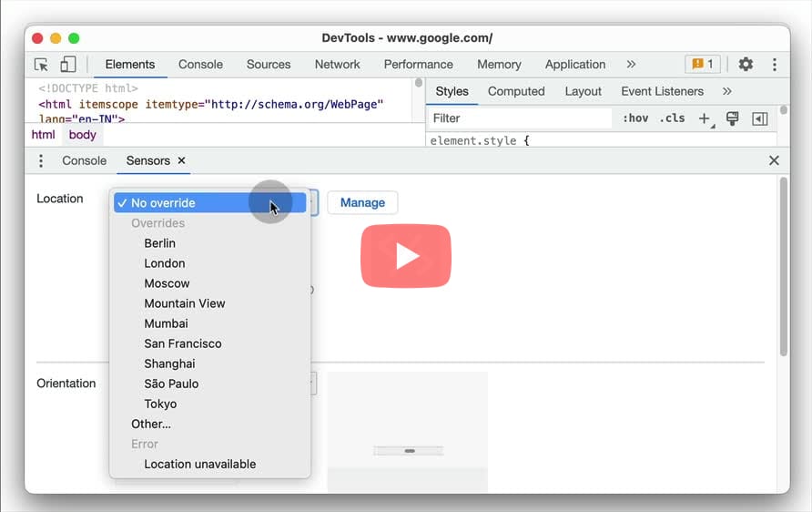Play the video overlay button
The width and height of the screenshot is (812, 512).
pos(406,256)
